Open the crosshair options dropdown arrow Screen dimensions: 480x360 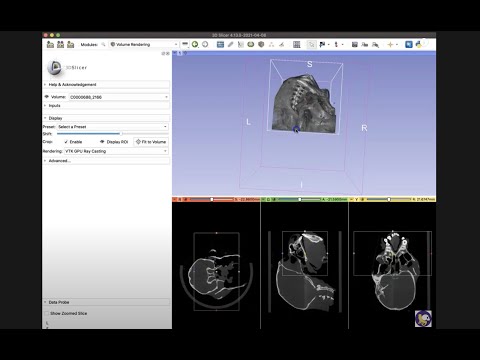point(397,44)
